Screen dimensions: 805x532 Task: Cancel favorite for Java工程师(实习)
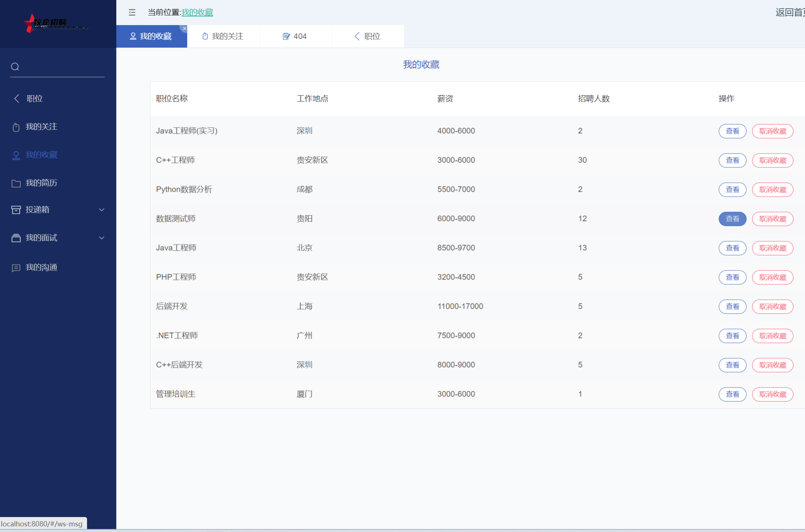coord(772,131)
